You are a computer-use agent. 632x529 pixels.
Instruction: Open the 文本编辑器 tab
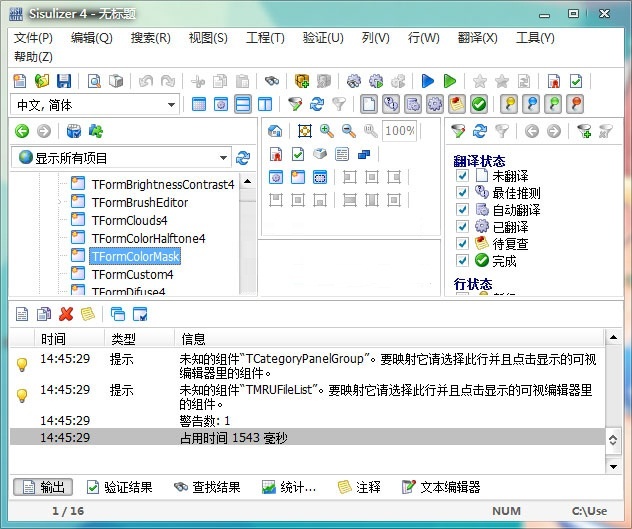[440, 487]
